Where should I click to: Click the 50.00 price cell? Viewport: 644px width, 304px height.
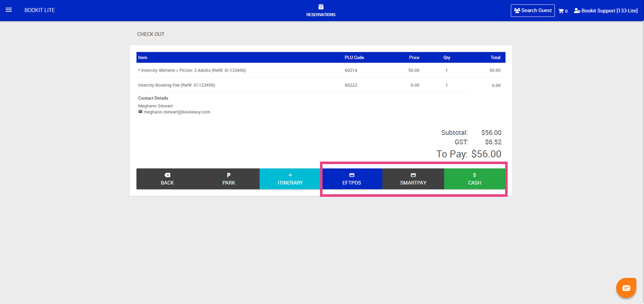(414, 70)
